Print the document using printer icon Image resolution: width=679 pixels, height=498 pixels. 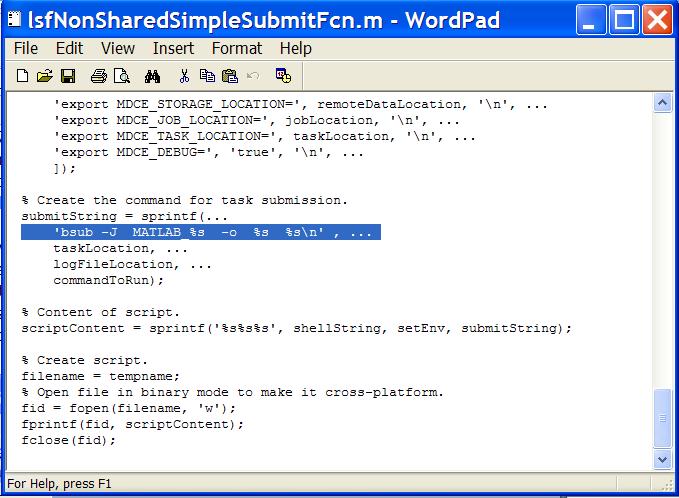point(99,75)
